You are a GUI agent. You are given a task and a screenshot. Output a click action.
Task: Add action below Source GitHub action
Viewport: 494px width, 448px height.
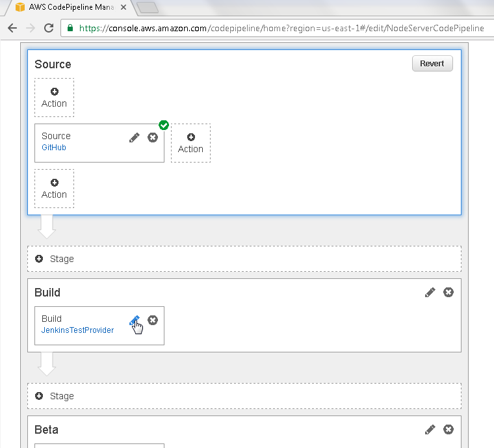point(54,189)
